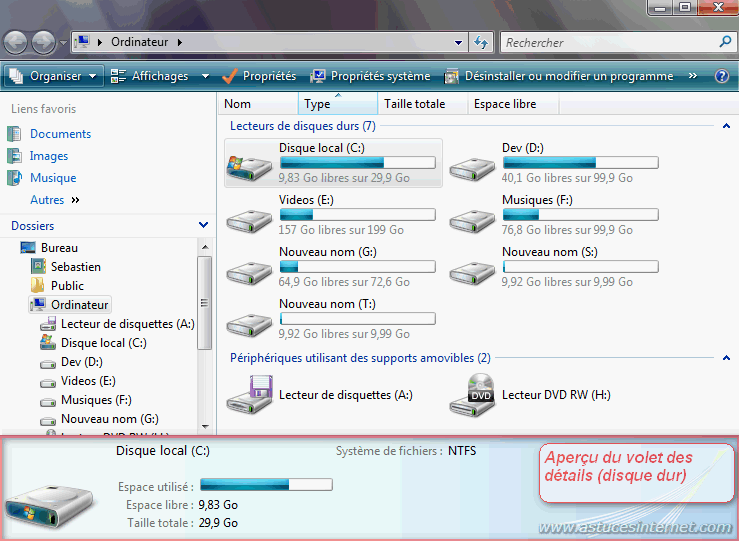The image size is (739, 541).
Task: Sort by the Nom column header
Action: [x=258, y=104]
